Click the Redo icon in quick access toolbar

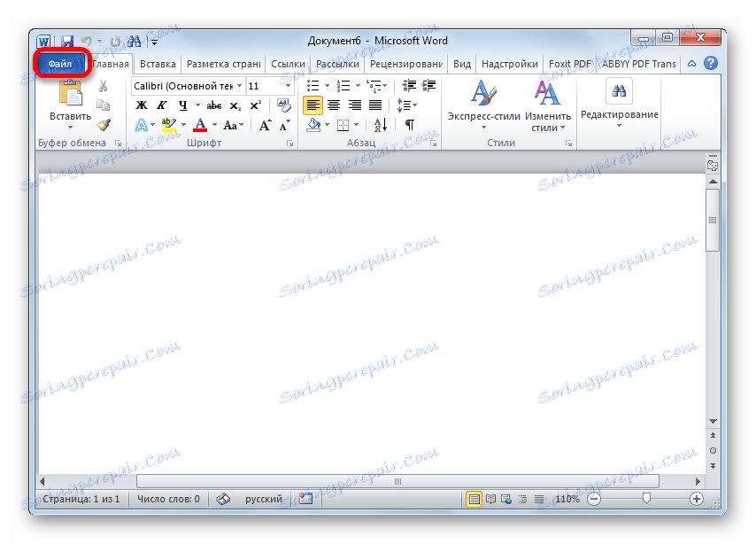click(115, 42)
